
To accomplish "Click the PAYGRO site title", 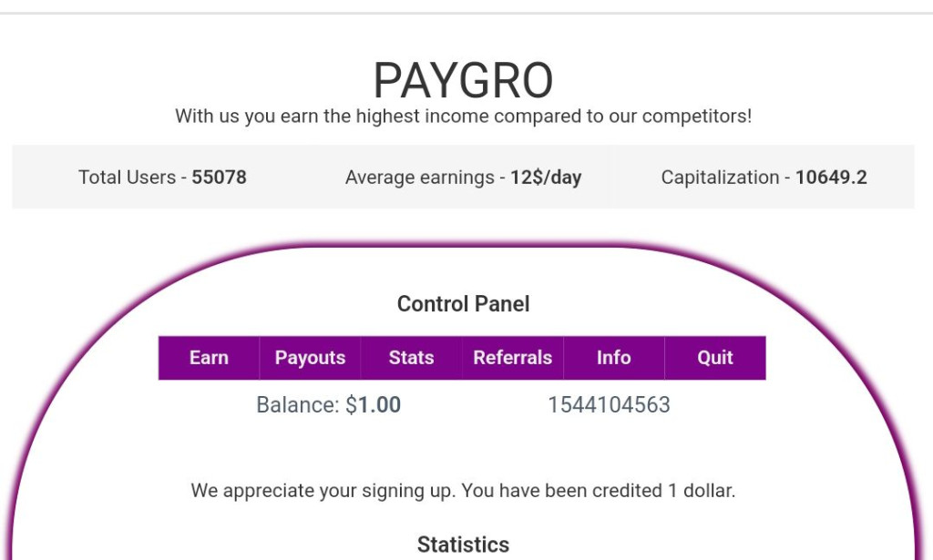I will click(463, 80).
